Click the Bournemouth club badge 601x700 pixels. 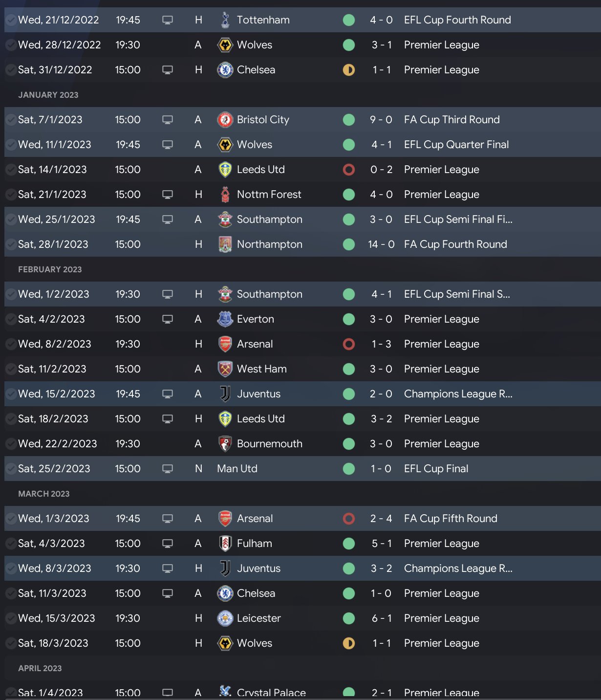[225, 444]
